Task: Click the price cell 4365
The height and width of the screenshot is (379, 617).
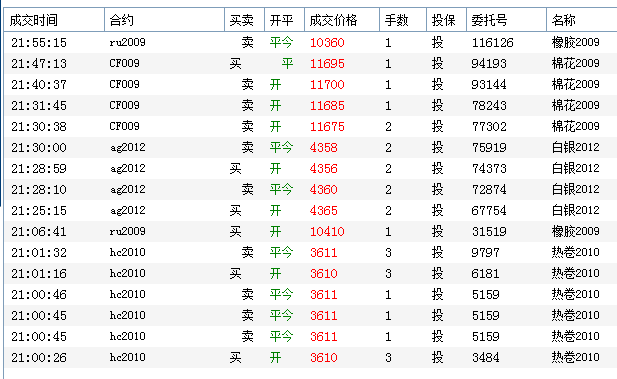Action: pyautogui.click(x=323, y=211)
